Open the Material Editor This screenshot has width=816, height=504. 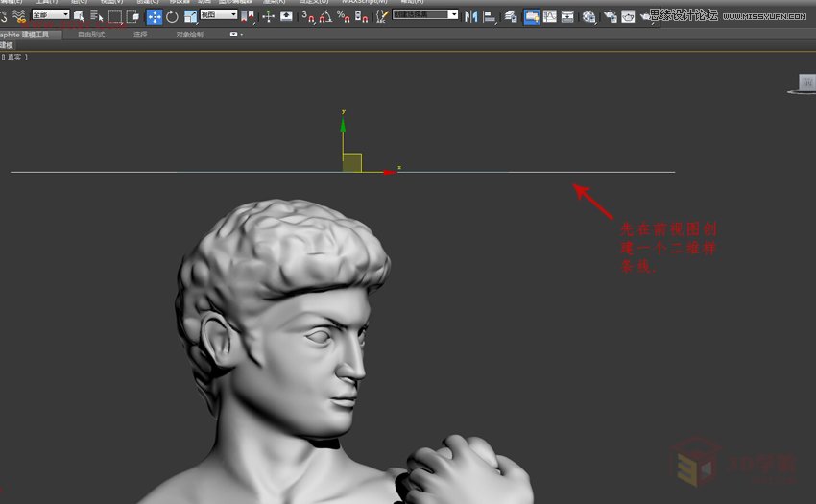coord(589,16)
